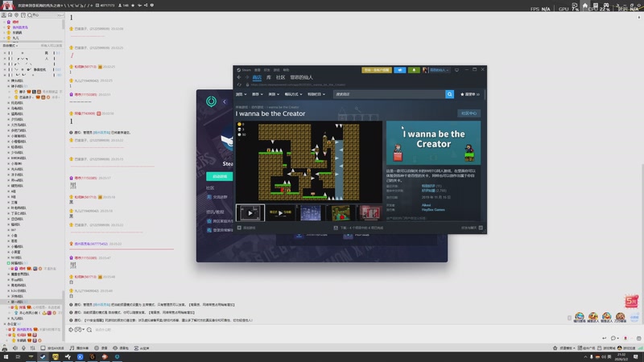The width and height of the screenshot is (644, 362).
Task: Select the blue starry screenshot thumbnail
Action: tap(311, 213)
